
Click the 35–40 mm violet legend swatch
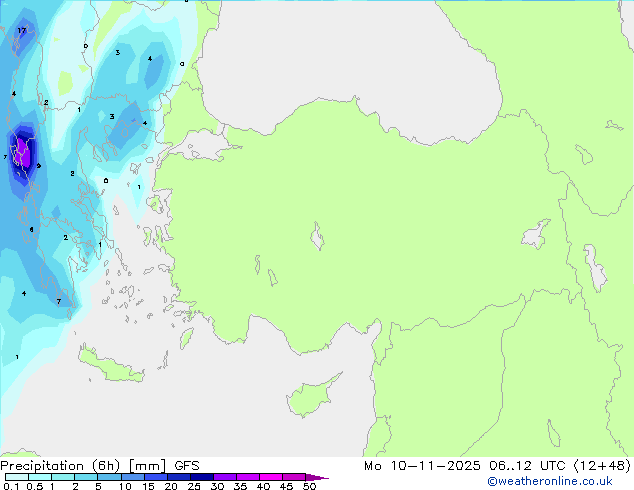click(x=248, y=477)
